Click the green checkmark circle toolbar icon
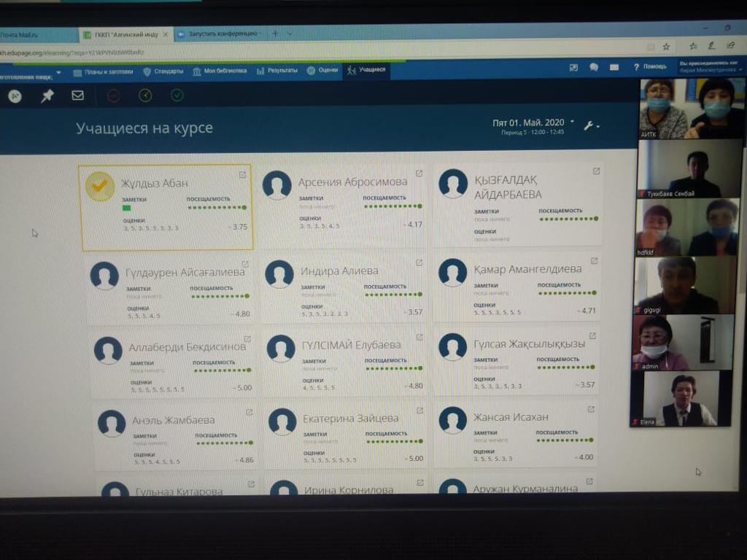 [177, 96]
